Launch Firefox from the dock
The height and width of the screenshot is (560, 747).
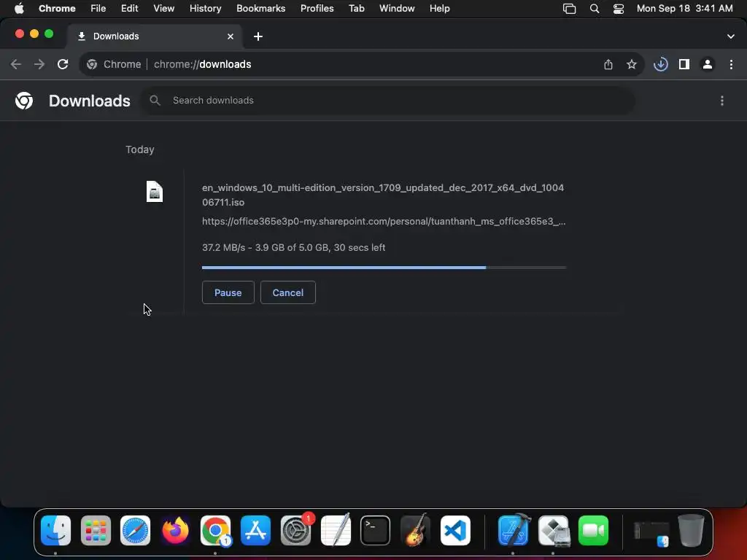click(x=175, y=531)
